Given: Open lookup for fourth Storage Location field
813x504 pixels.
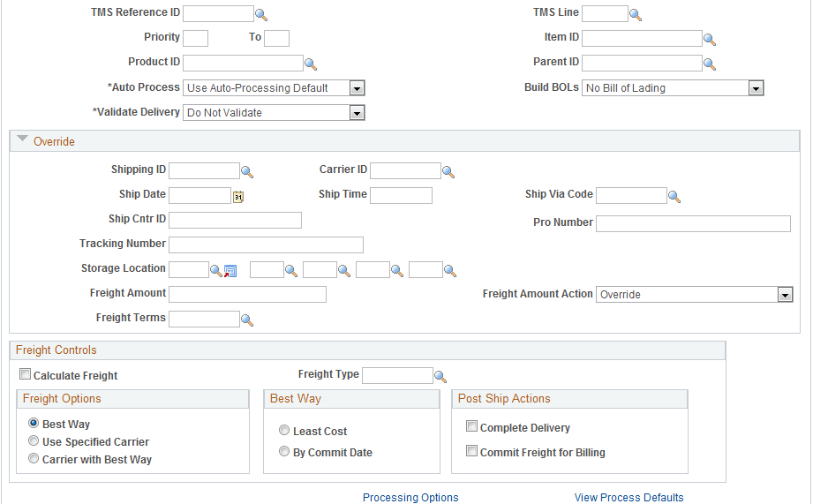Looking at the screenshot, I should click(x=396, y=271).
